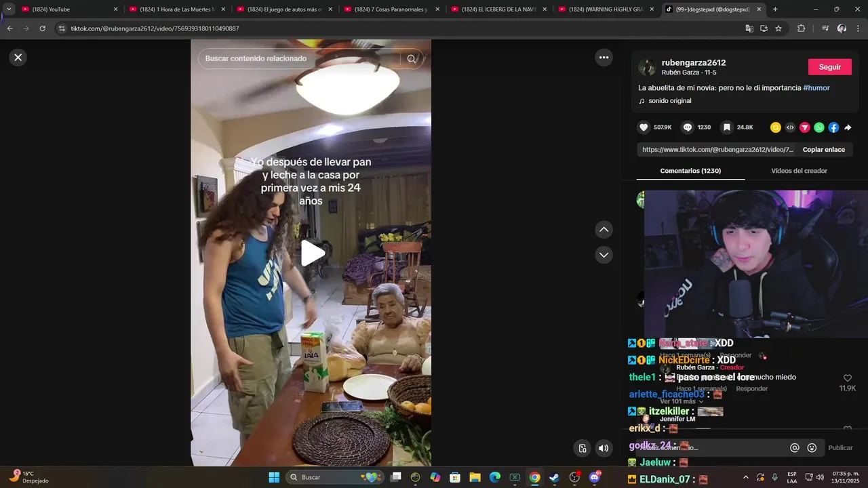Screen dimensions: 868x488
Task: Expand Ver 101 más replies
Action: click(x=681, y=401)
